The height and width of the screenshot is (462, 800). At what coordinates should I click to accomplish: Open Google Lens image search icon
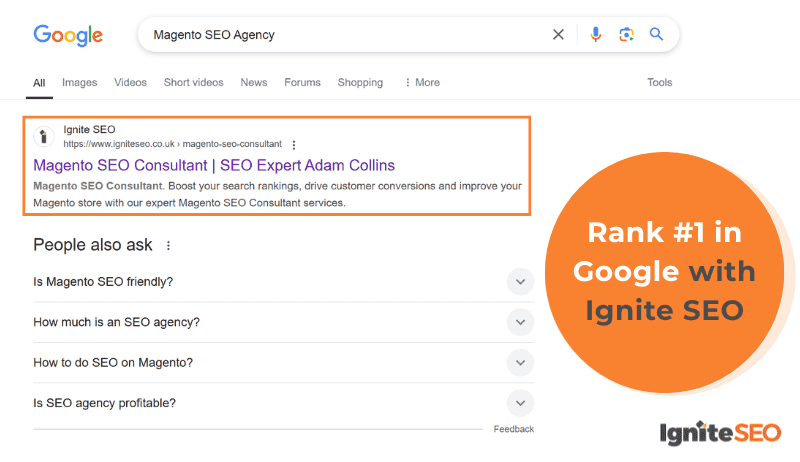pyautogui.click(x=626, y=35)
